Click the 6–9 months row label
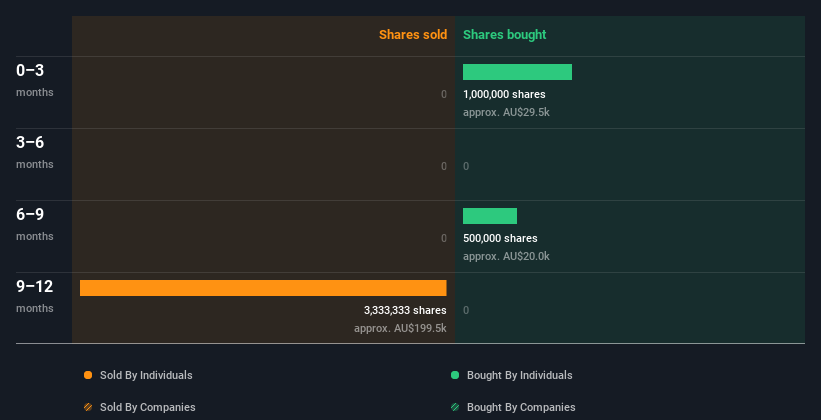This screenshot has height=420, width=821. click(35, 224)
